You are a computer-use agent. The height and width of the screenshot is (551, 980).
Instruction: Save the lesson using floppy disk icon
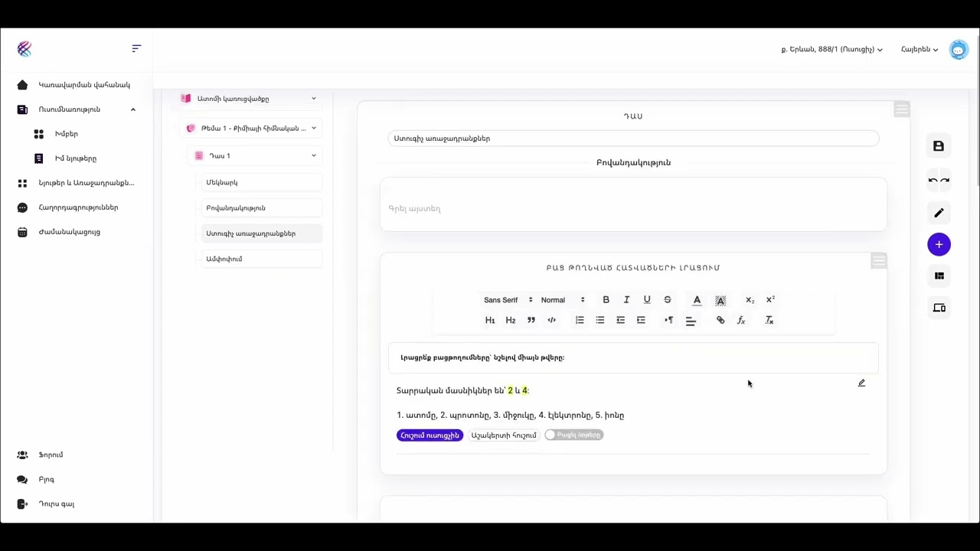click(x=939, y=146)
